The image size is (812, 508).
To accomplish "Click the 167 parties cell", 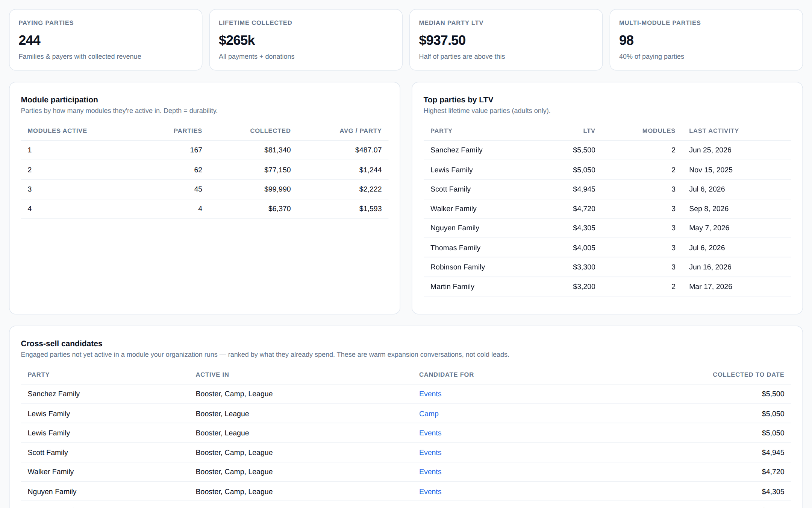I will coord(196,150).
